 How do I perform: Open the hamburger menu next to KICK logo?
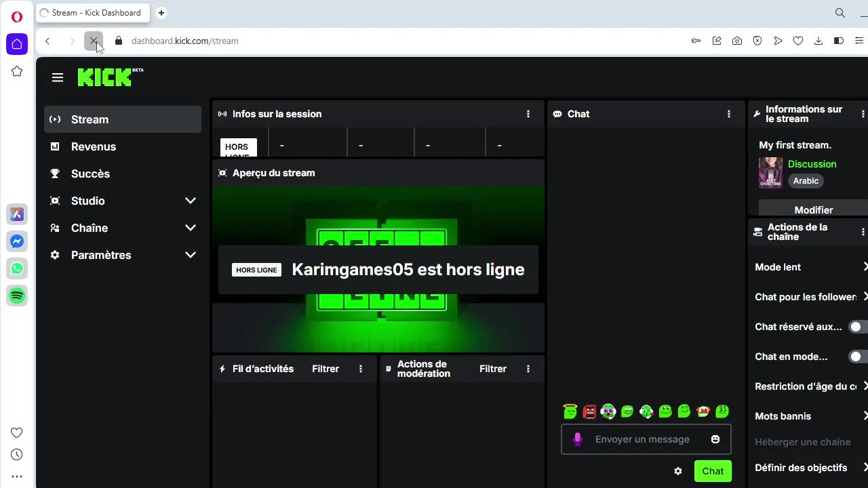58,78
